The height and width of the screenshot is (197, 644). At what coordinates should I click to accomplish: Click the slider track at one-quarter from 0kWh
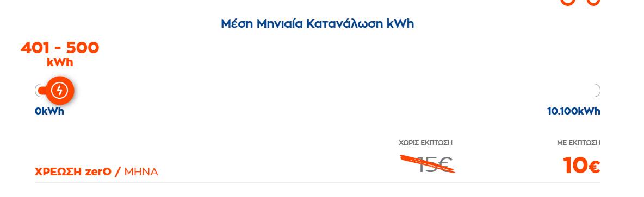pyautogui.click(x=176, y=91)
